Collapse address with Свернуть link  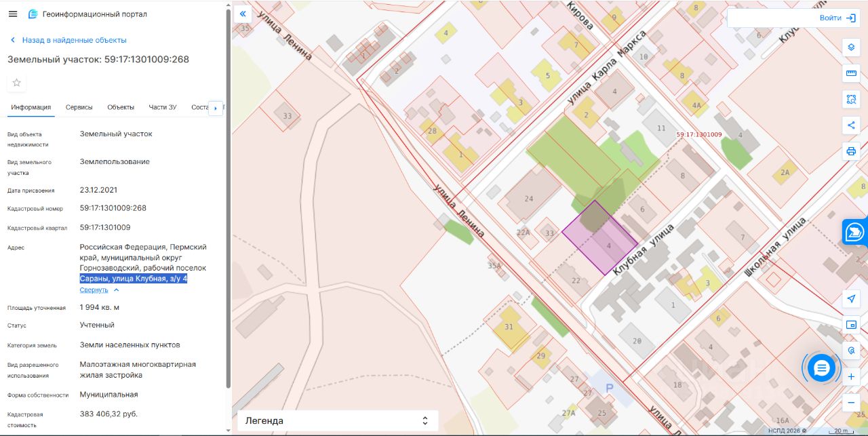(99, 290)
